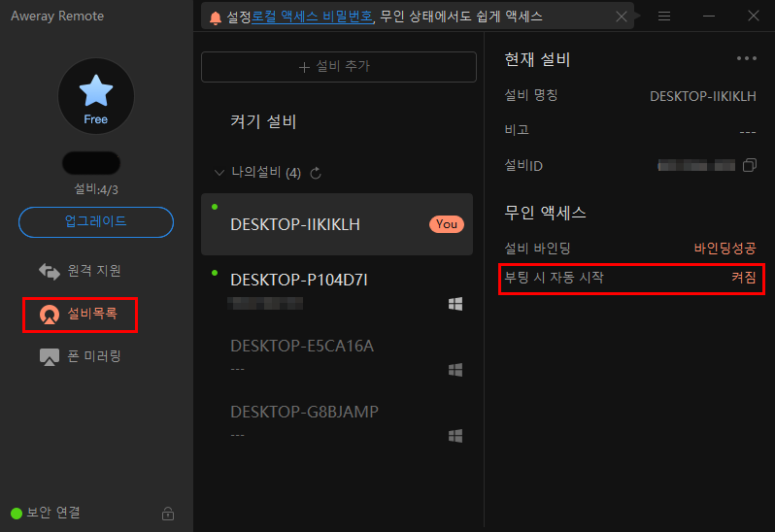Refresh the 나의설비 device list
The height and width of the screenshot is (532, 775).
(x=316, y=173)
